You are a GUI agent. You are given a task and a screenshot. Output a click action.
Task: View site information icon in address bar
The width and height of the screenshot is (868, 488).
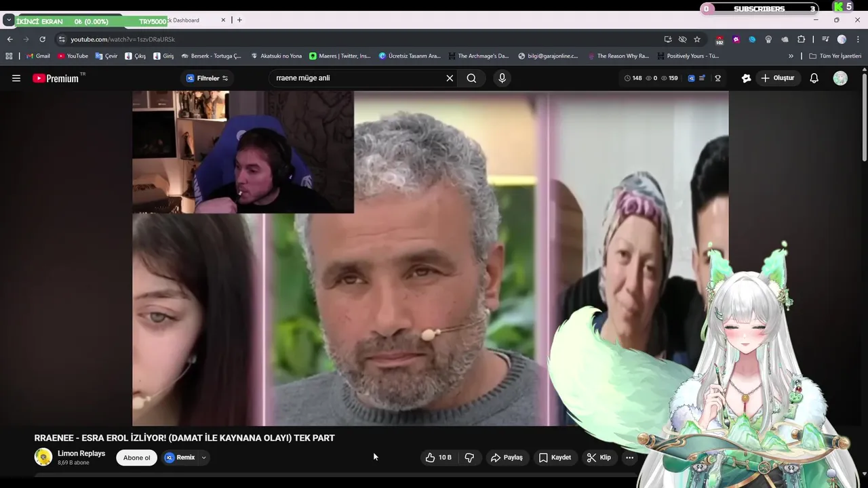pos(62,39)
